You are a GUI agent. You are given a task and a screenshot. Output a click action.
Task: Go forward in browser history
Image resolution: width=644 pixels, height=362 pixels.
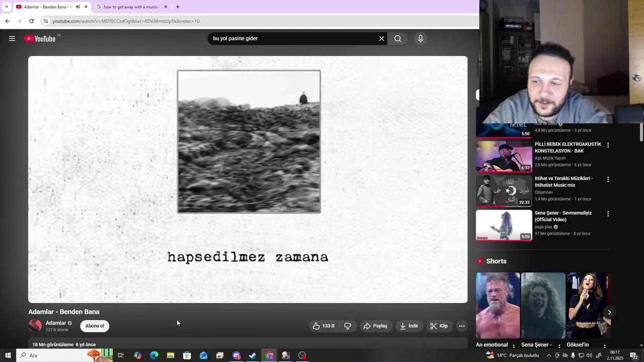pos(19,21)
